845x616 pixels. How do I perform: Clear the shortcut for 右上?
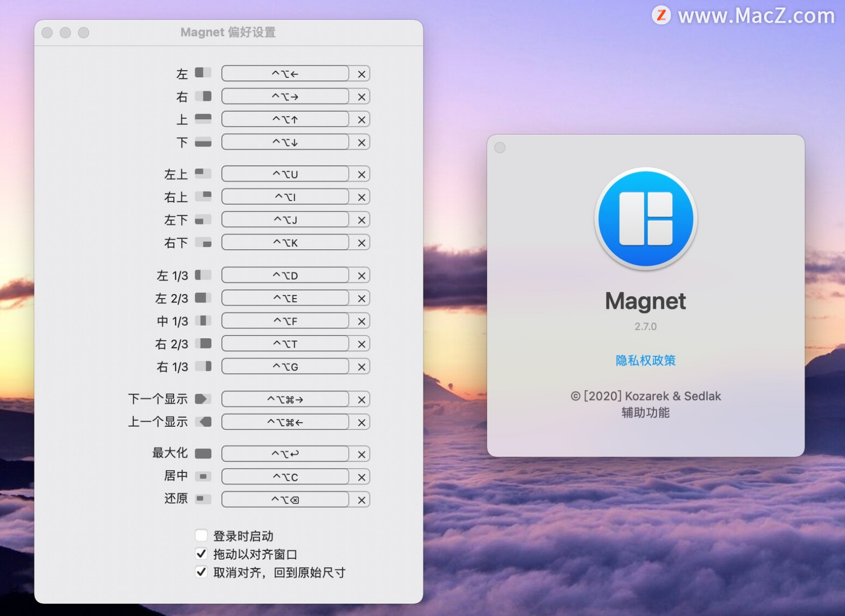pos(362,197)
